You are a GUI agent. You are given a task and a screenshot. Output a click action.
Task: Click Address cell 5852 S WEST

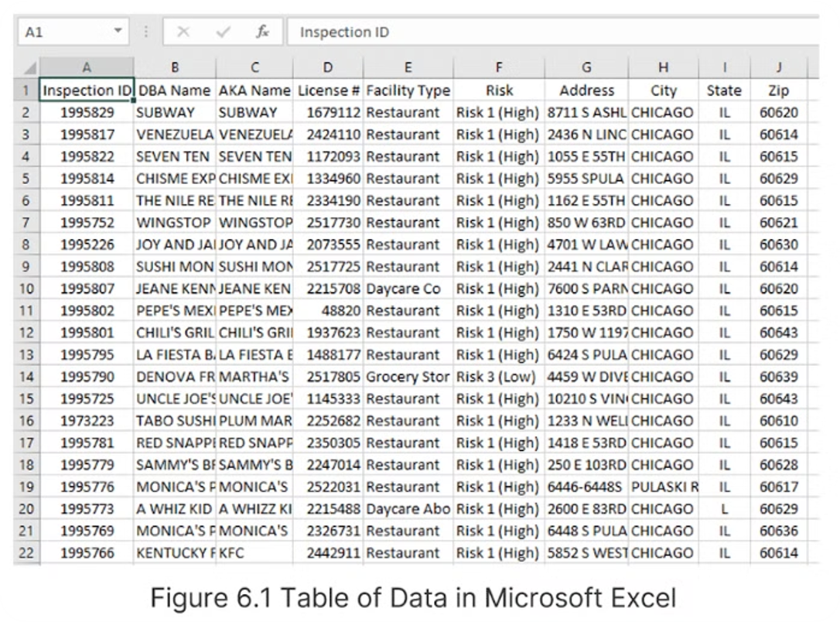(586, 553)
